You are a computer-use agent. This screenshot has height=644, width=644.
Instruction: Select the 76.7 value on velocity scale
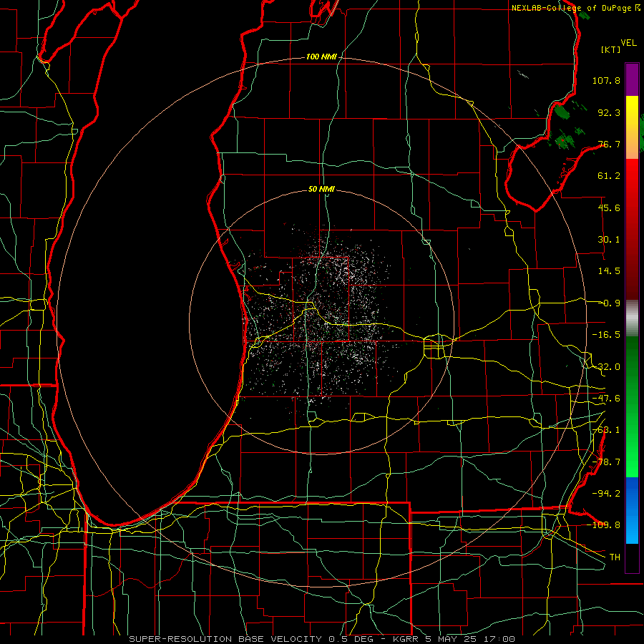(609, 144)
